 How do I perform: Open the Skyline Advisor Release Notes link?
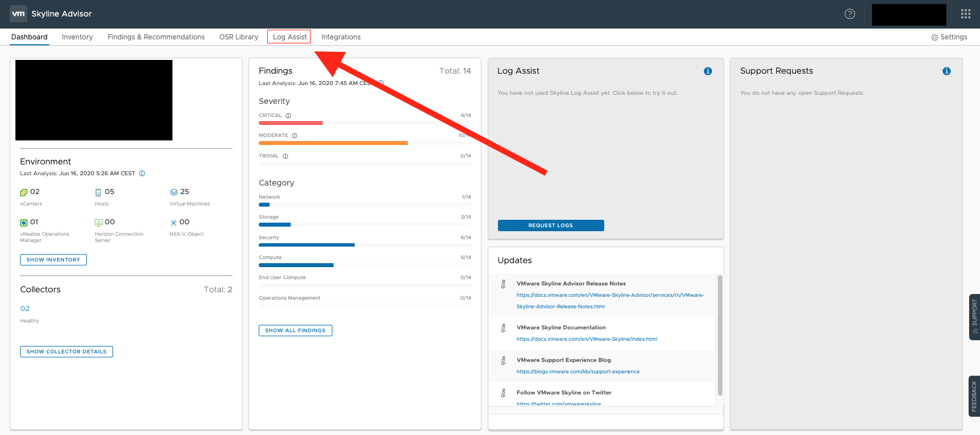coord(610,301)
